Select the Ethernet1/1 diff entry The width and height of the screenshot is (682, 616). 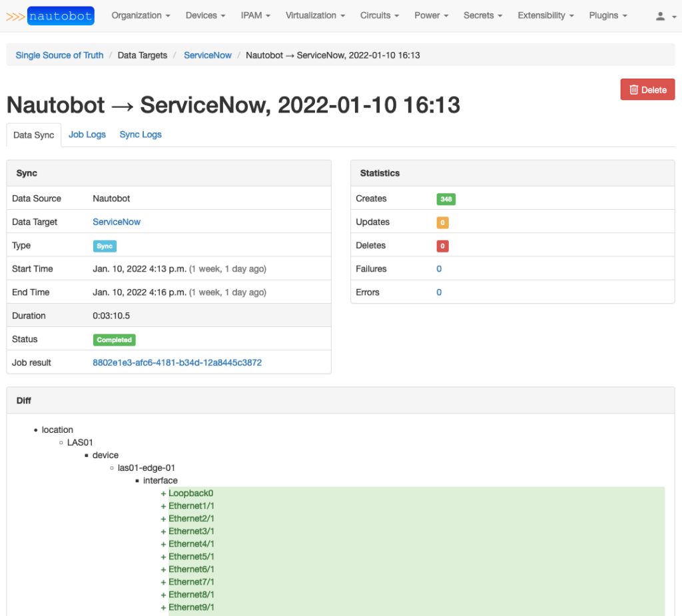(x=191, y=506)
